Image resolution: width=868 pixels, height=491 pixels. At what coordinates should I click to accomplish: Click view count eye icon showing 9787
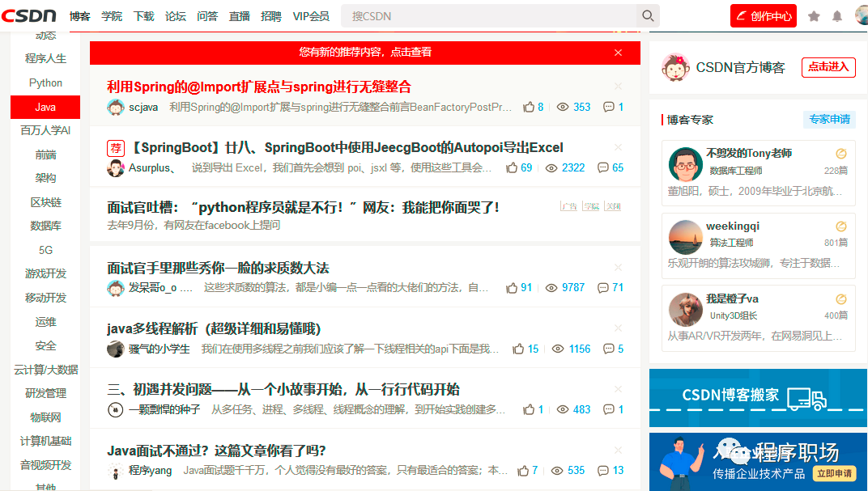(551, 288)
